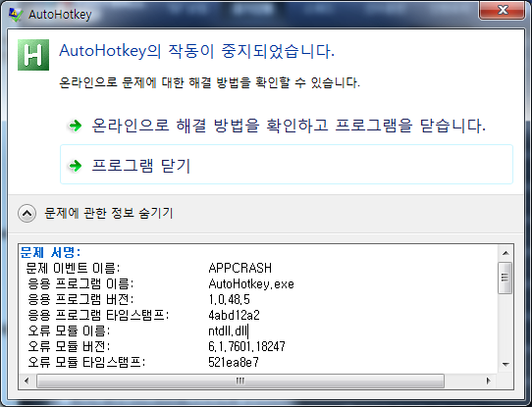
Task: Click the 문제 이벤트 이름: label
Action: (x=73, y=268)
